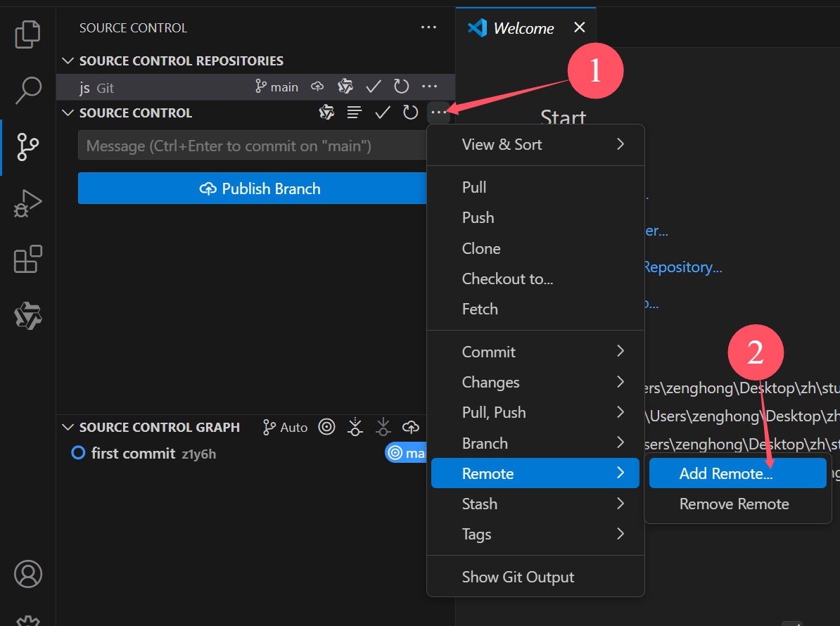Viewport: 840px width, 626px height.
Task: Click commit checkmark in js repository row
Action: tap(374, 87)
